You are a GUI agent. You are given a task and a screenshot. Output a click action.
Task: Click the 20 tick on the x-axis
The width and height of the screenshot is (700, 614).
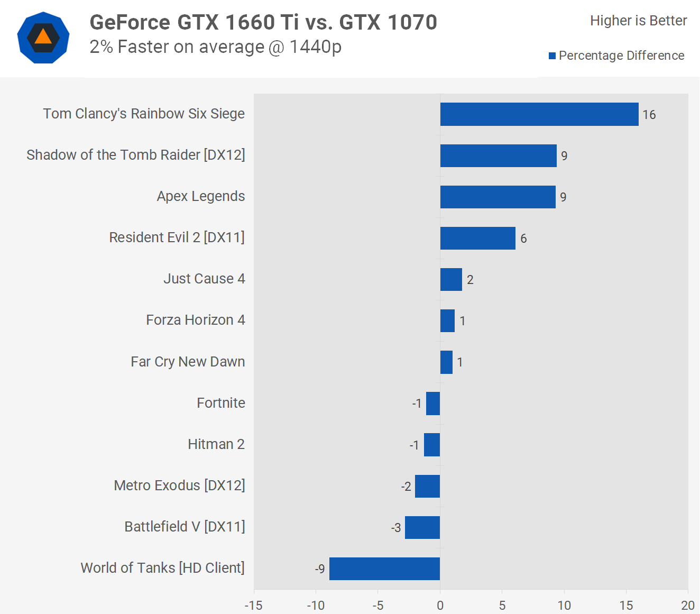[687, 606]
